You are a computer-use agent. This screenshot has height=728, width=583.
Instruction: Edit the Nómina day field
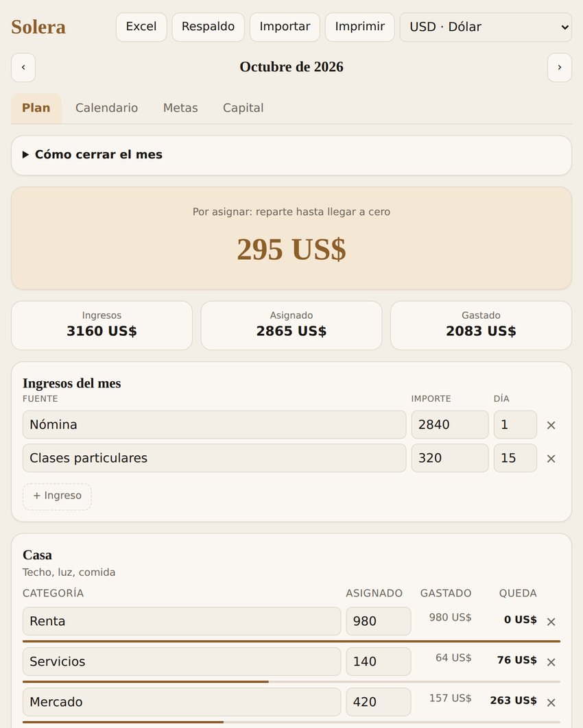pos(515,424)
